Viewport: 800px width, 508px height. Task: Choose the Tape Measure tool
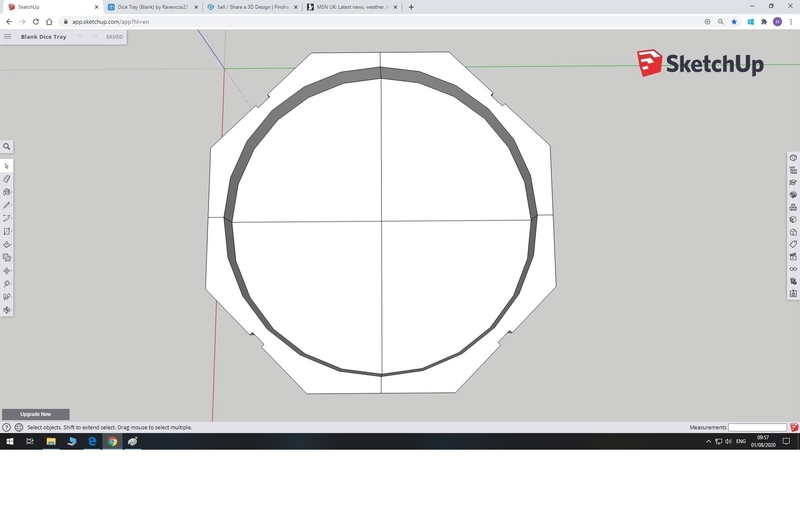[7, 284]
